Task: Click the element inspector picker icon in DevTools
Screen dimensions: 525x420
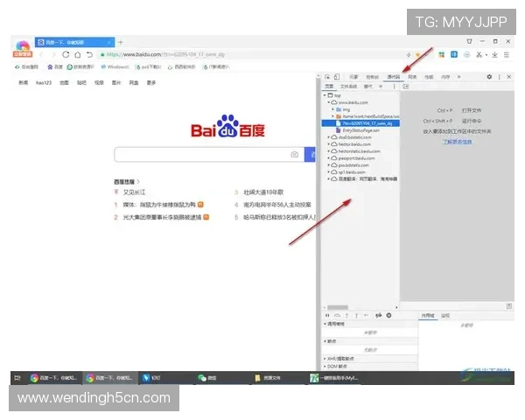Action: (327, 77)
